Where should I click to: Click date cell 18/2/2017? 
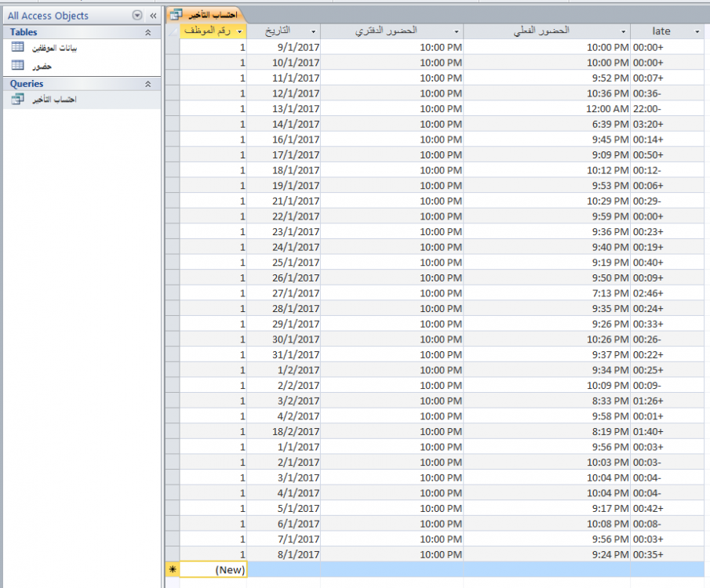pos(284,431)
